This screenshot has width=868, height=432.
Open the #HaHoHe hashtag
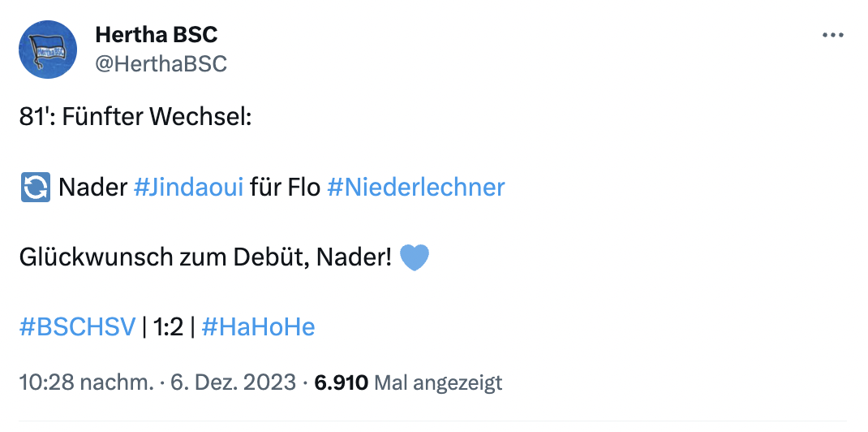[258, 327]
